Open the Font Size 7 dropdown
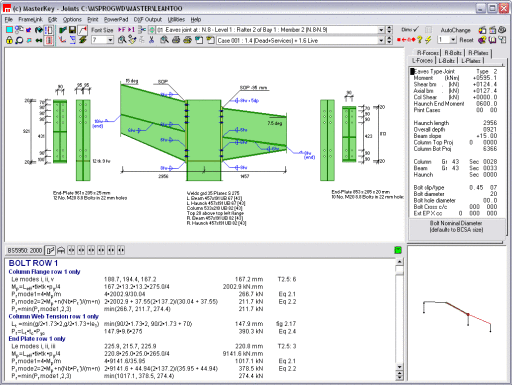The width and height of the screenshot is (512, 385). (x=110, y=40)
